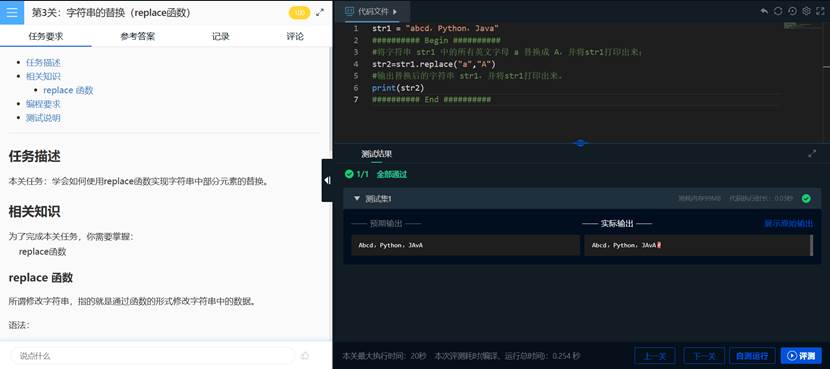830x369 pixels.
Task: Click the 上一关 button
Action: pyautogui.click(x=654, y=356)
